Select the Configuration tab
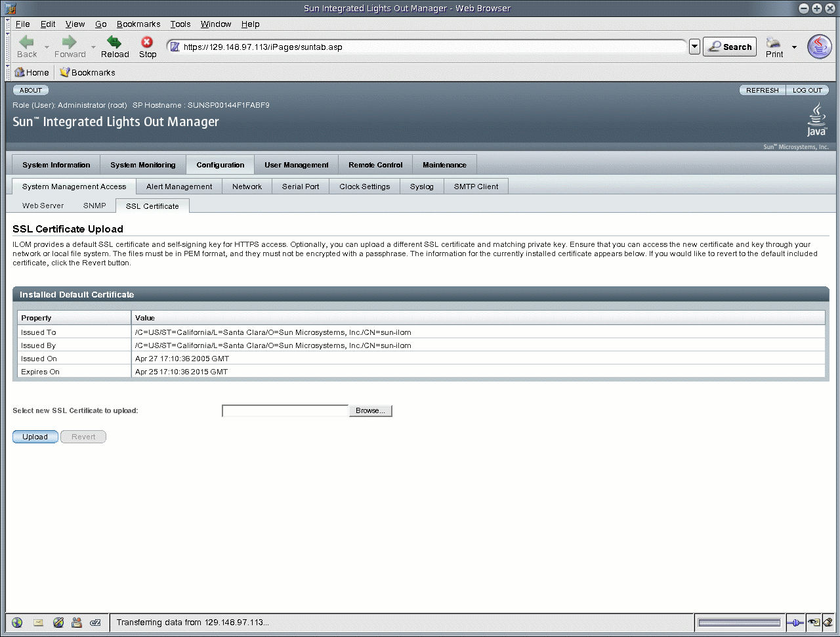The height and width of the screenshot is (637, 840). pos(220,165)
